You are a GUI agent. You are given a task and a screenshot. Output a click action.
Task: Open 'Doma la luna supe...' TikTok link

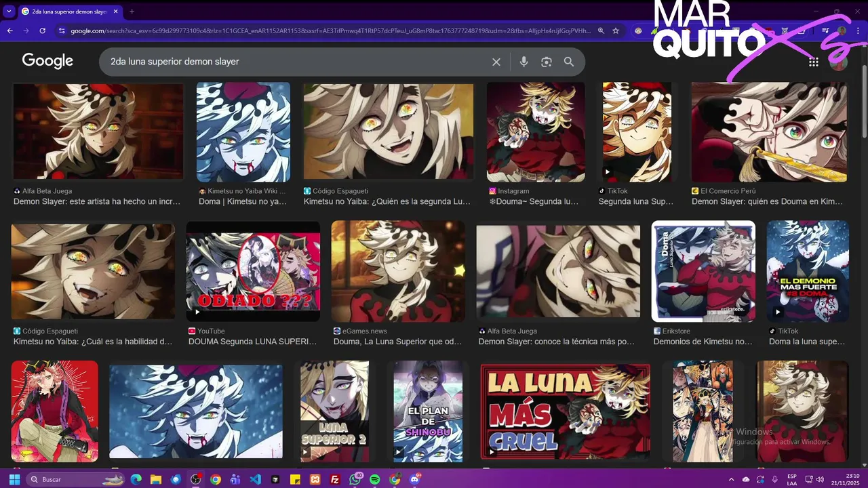807,342
